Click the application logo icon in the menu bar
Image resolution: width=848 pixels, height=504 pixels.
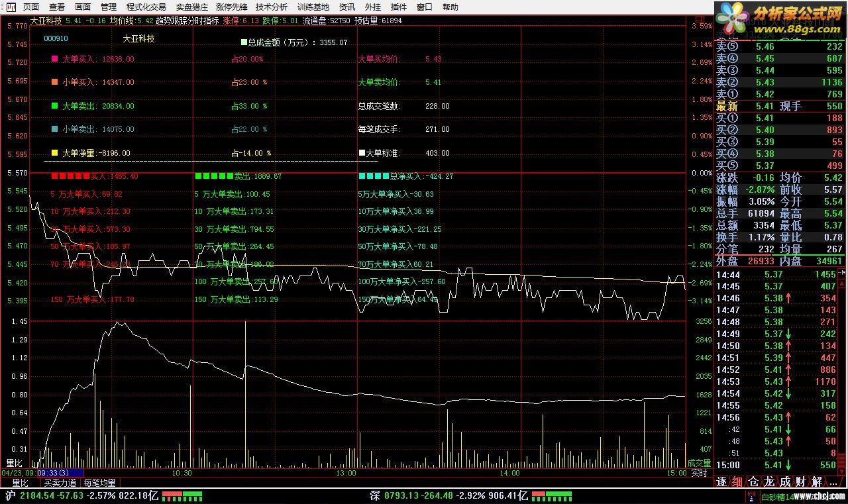11,7
